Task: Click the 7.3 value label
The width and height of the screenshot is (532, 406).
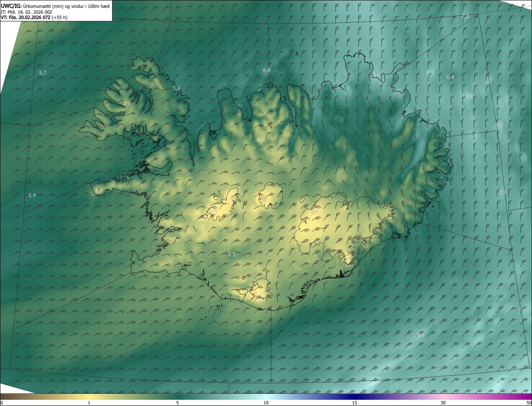Action: coord(465,16)
